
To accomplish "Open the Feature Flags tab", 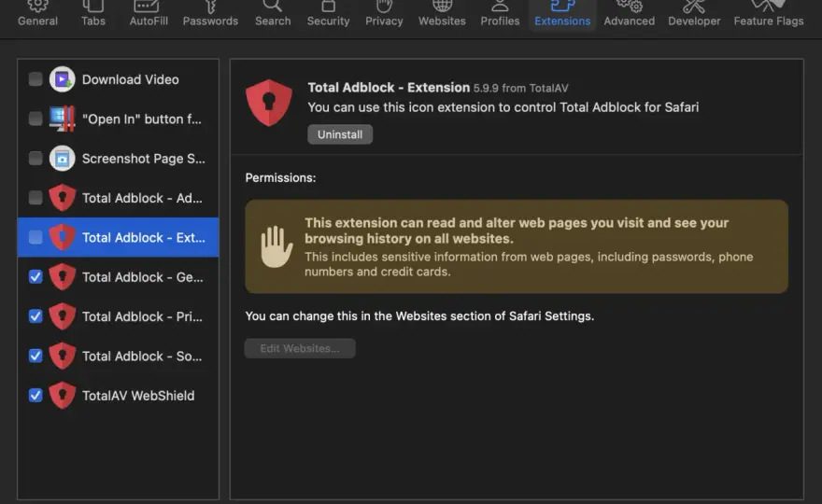I will pyautogui.click(x=769, y=15).
